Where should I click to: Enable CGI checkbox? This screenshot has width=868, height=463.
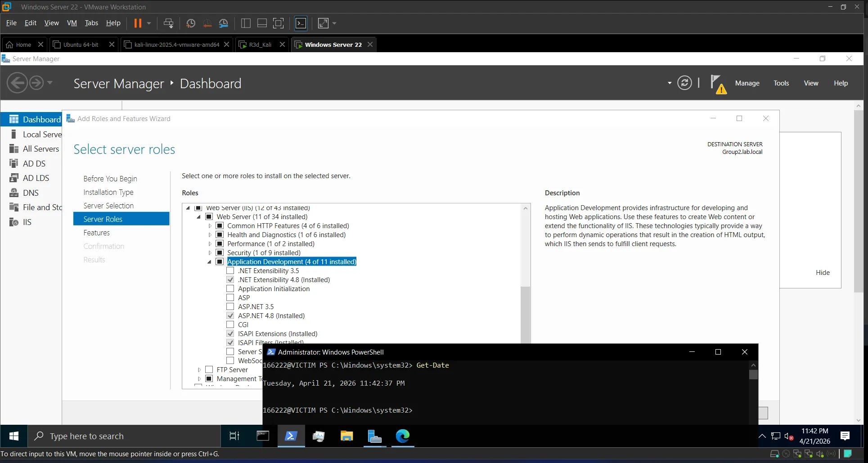coord(230,324)
